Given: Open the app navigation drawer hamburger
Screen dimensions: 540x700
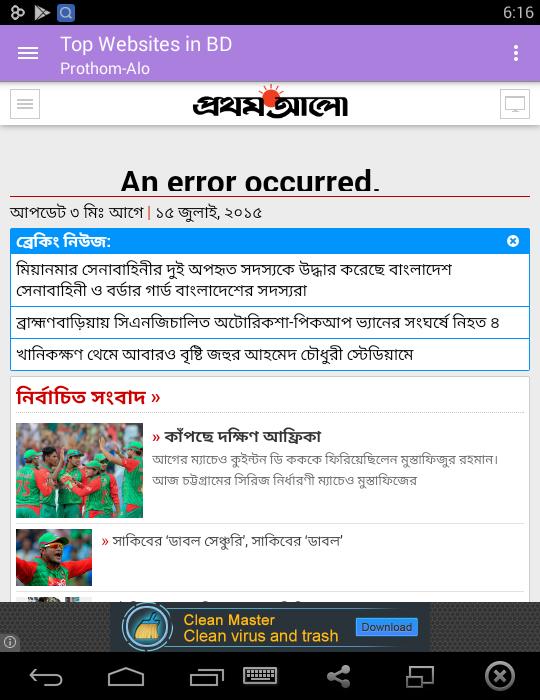Looking at the screenshot, I should coord(28,53).
